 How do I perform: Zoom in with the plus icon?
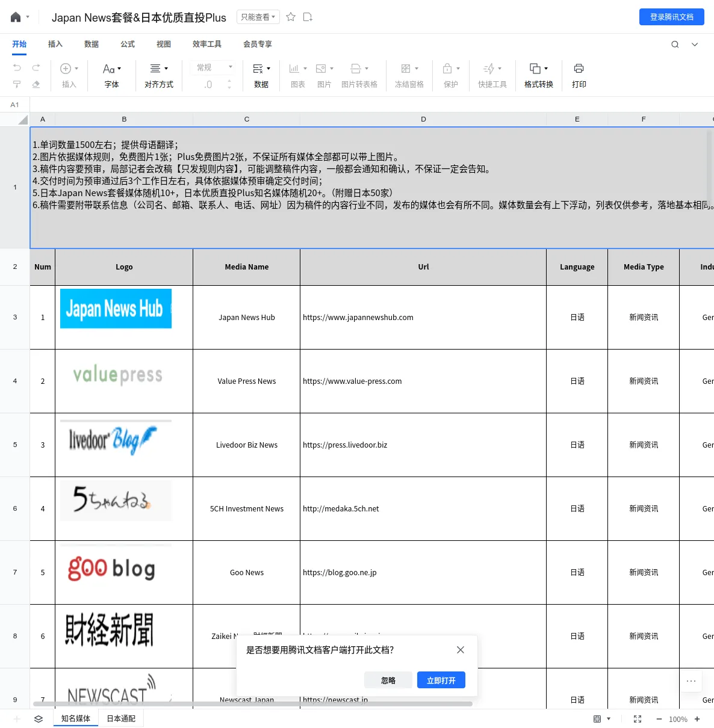(697, 719)
